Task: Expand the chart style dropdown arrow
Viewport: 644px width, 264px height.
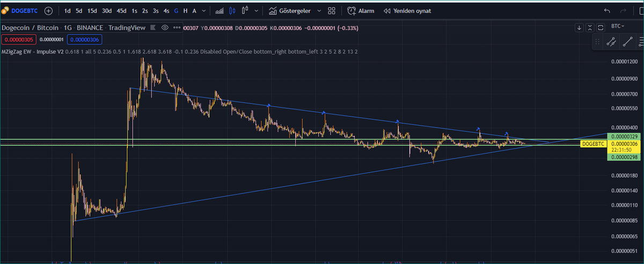Action: (257, 10)
